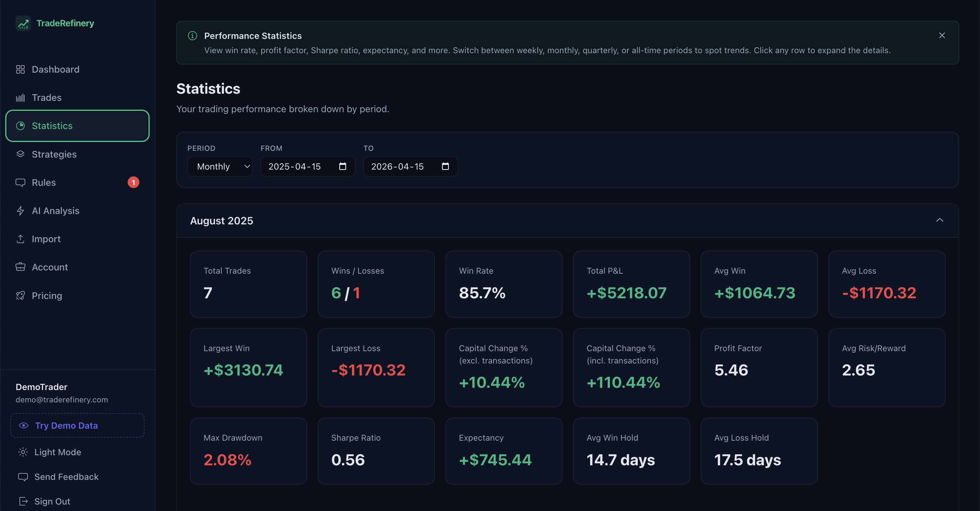Open the TO date calendar picker icon

(445, 166)
